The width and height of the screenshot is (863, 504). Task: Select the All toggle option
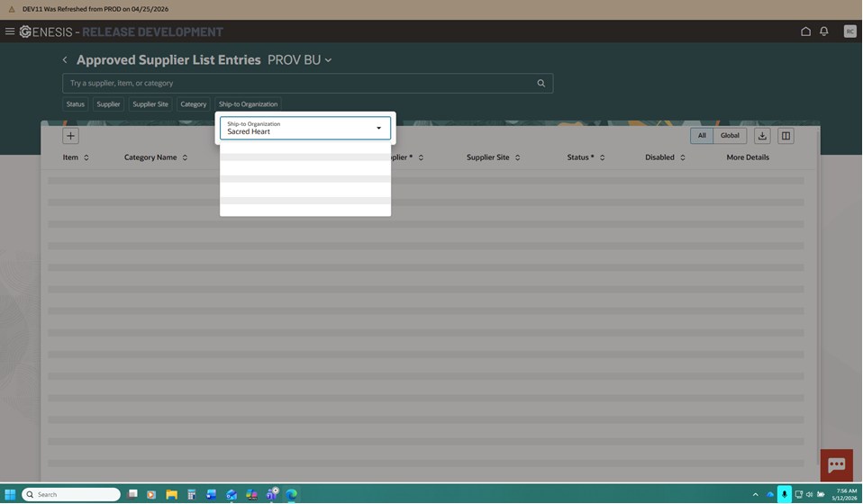(x=702, y=136)
